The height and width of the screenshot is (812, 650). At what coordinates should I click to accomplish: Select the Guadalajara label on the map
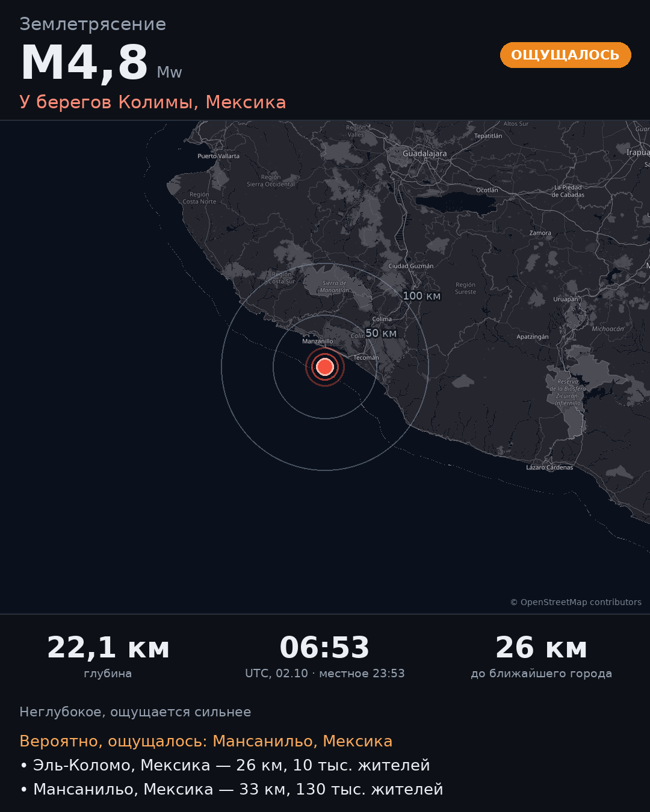pos(425,153)
